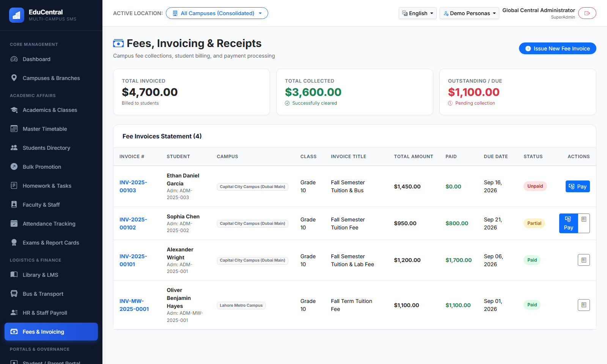Open invoice link INV-MW-2025-0001
The image size is (607, 364).
coord(134,305)
